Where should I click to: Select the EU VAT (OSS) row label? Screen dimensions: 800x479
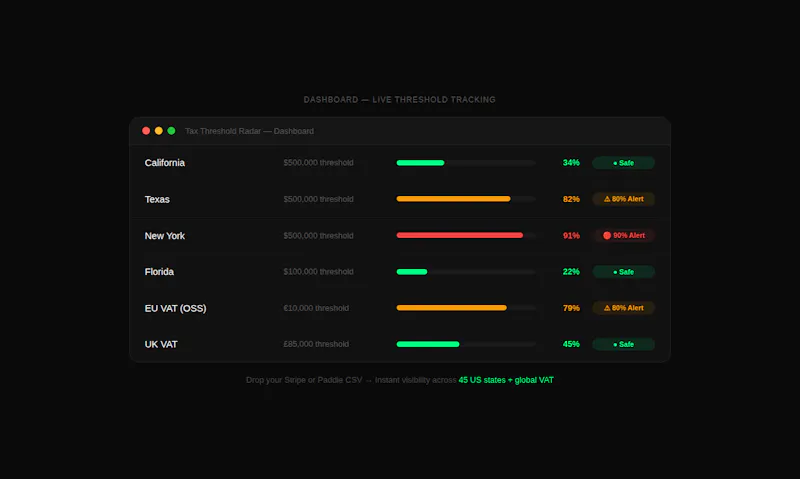coord(175,308)
